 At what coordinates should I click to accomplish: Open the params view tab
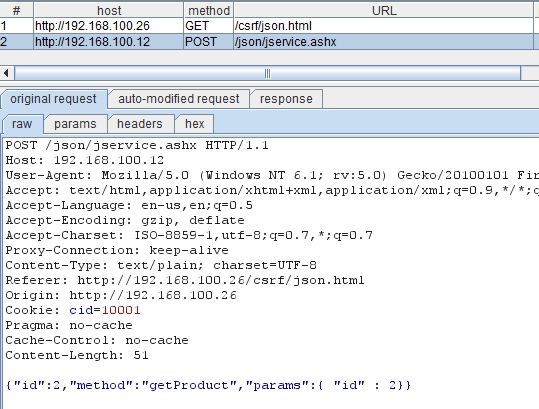point(75,124)
